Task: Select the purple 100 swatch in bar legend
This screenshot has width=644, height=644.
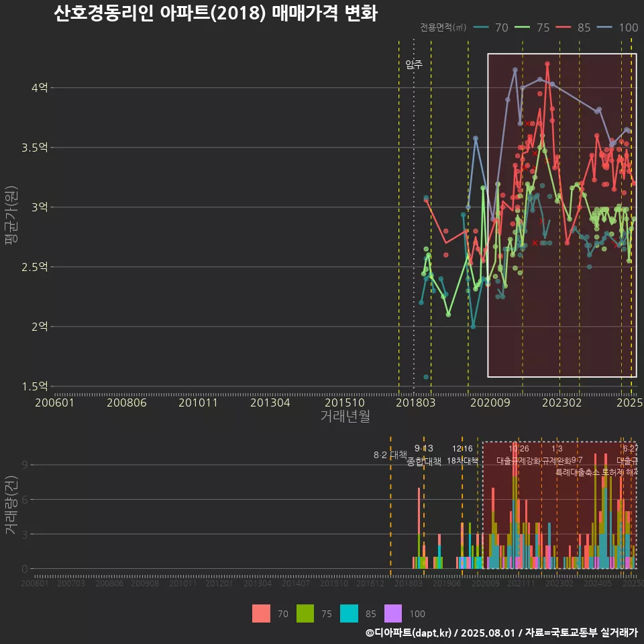Action: [393, 614]
